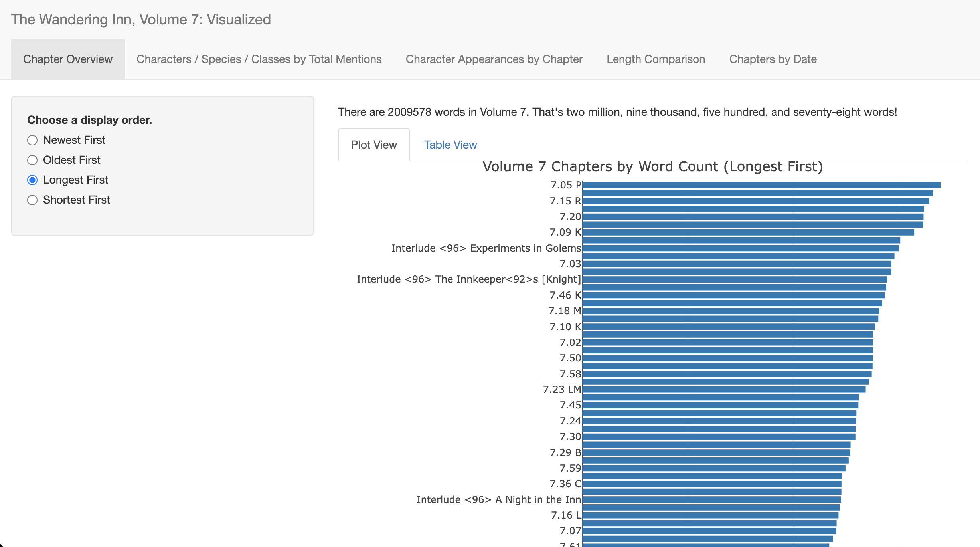Viewport: 980px width, 547px height.
Task: Pick Shortest First display order
Action: 32,200
